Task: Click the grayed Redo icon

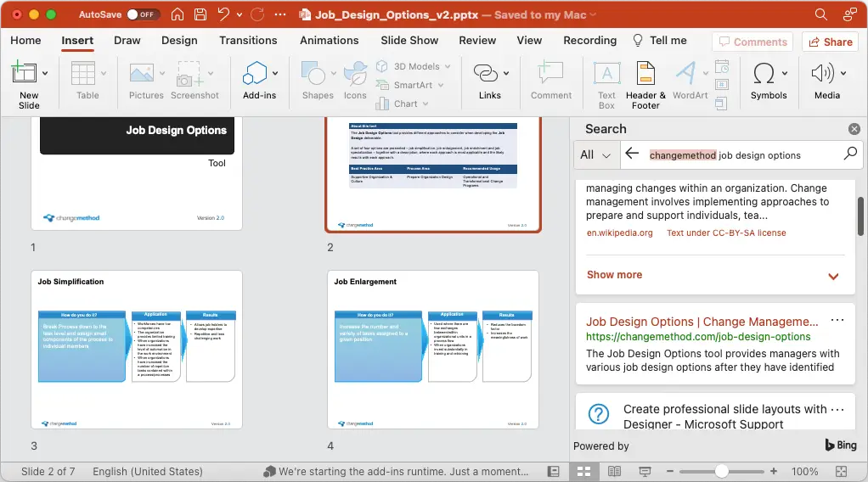Action: click(257, 14)
